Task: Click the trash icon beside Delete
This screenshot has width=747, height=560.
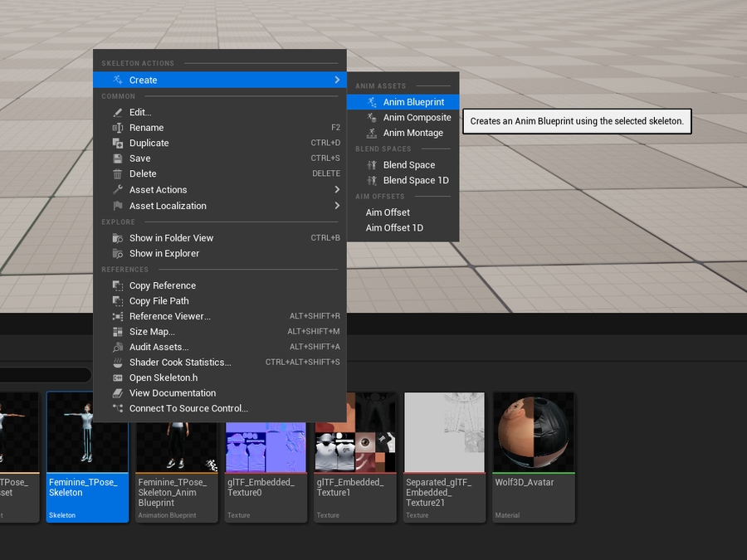Action: pos(118,174)
